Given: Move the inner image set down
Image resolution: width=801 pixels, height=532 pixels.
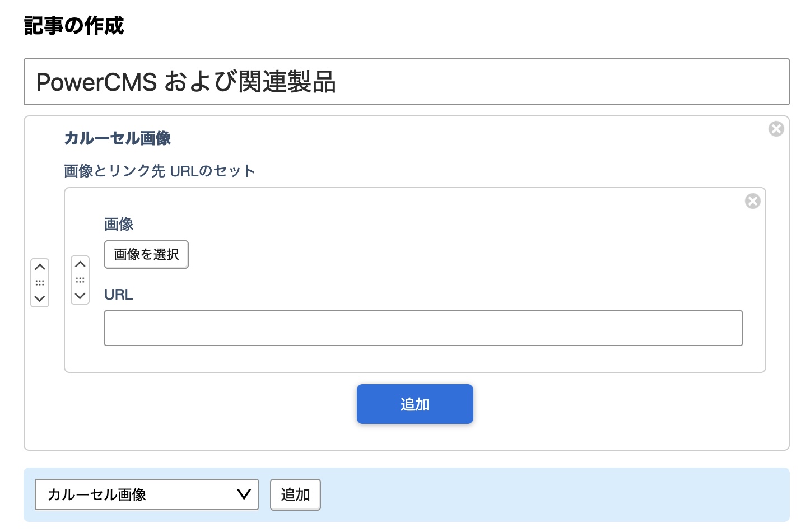Looking at the screenshot, I should tap(80, 296).
